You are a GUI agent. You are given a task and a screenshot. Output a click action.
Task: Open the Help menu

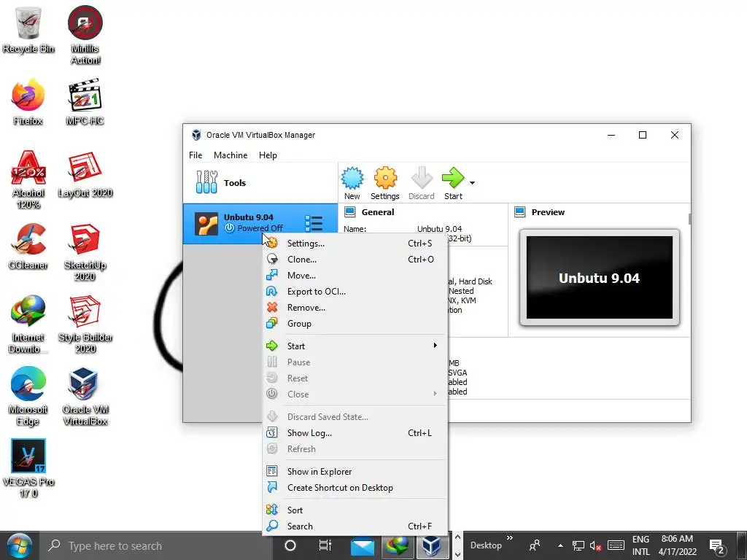(x=268, y=155)
